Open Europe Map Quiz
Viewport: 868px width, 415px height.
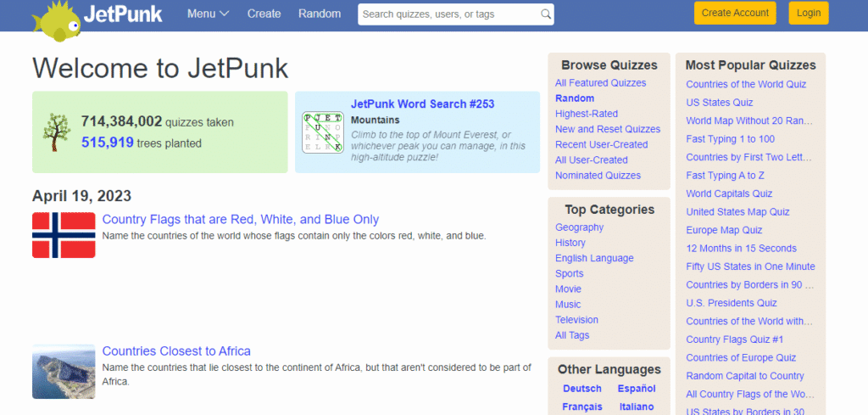[x=724, y=231]
